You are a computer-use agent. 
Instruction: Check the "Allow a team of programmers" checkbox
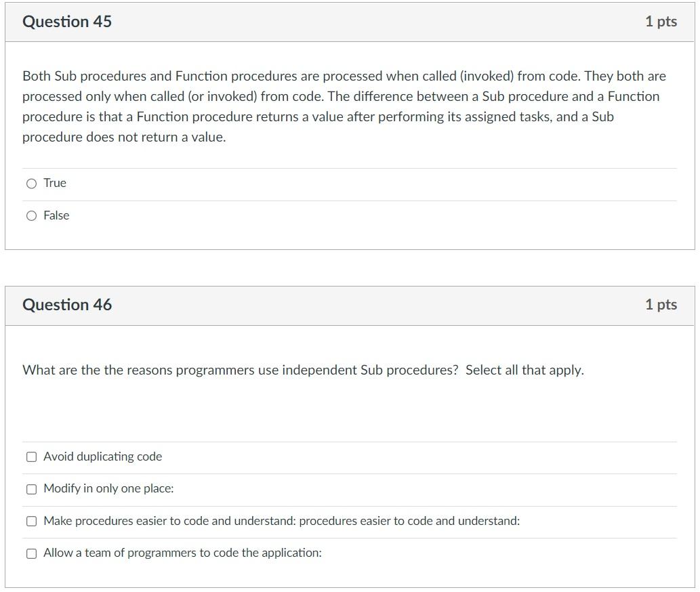(x=30, y=553)
